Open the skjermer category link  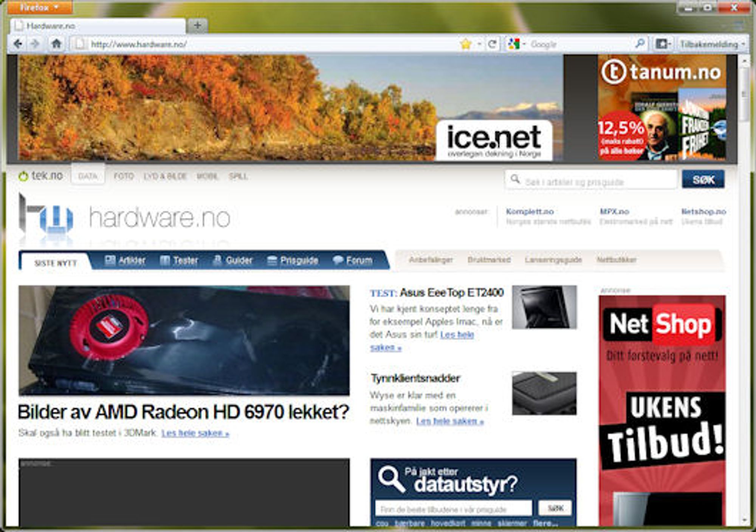[x=512, y=523]
